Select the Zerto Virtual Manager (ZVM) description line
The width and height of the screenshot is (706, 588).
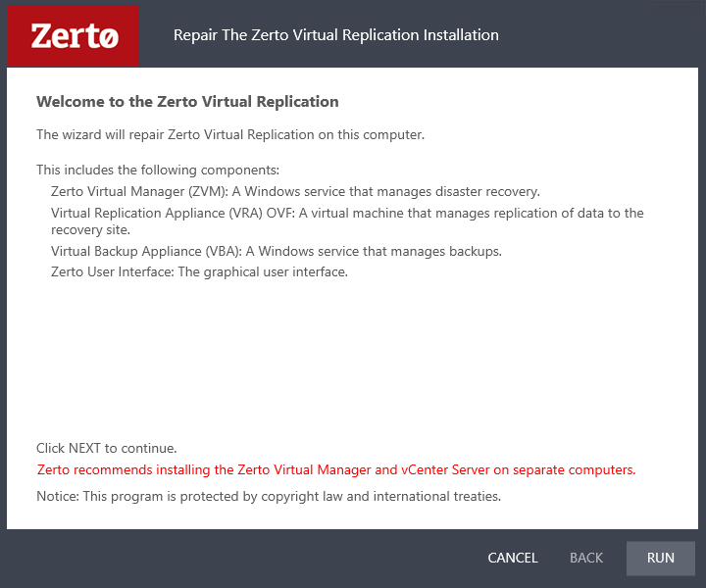(x=295, y=192)
